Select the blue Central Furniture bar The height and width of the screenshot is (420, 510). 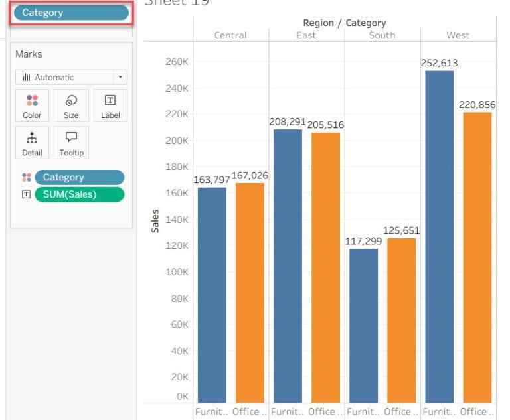[x=212, y=295]
